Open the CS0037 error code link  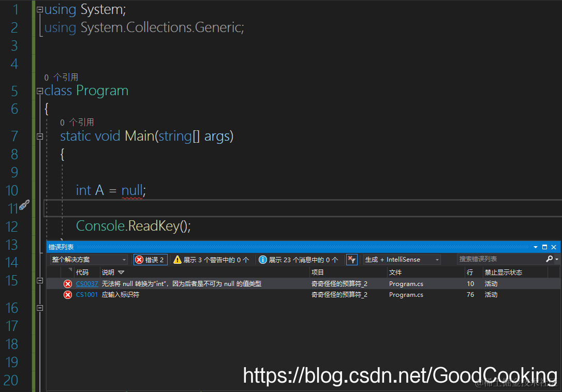click(87, 284)
